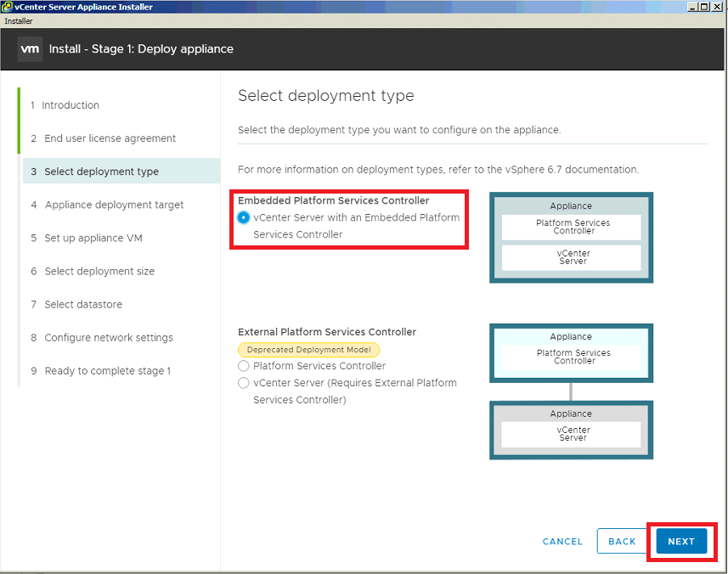Click the vm logo in header
The width and height of the screenshot is (728, 574).
[31, 49]
